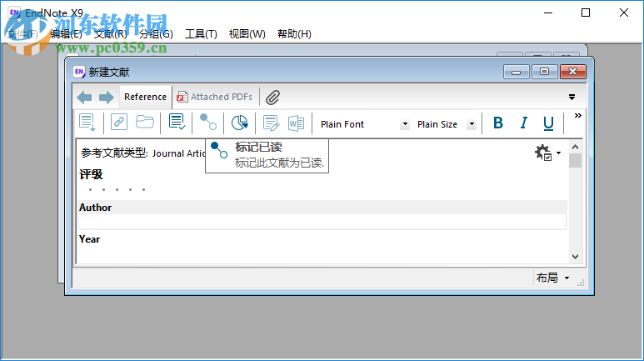Click the Word document toolbar icon
This screenshot has height=361, width=644.
coord(296,123)
